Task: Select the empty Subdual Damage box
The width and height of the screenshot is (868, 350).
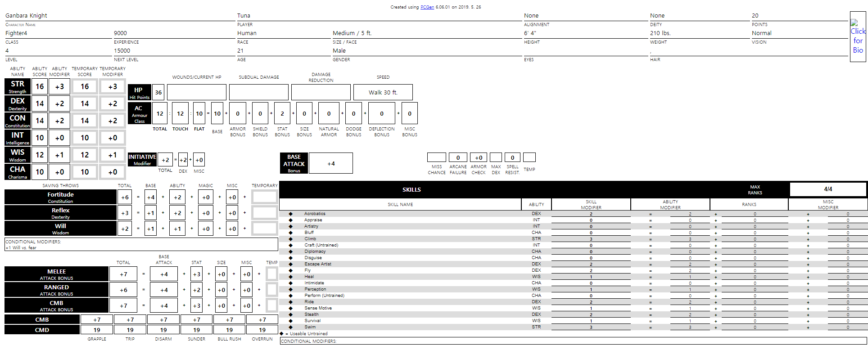Action: 258,92
